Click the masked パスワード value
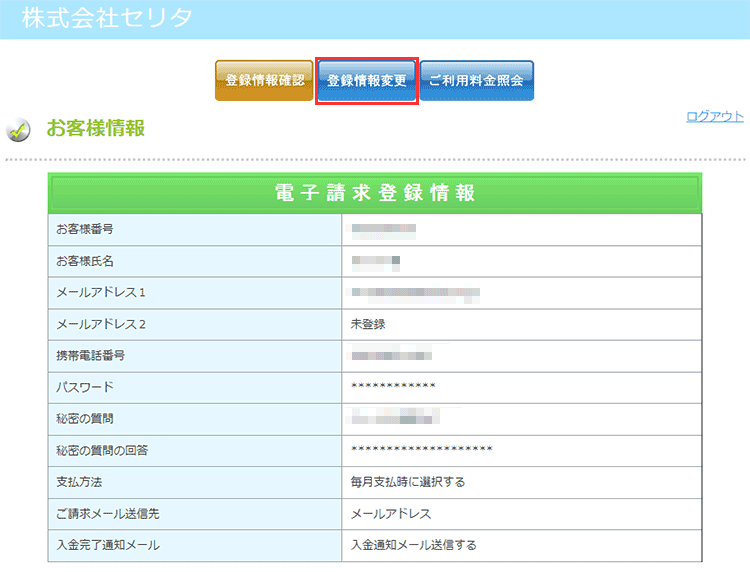The image size is (750, 572). [x=393, y=387]
